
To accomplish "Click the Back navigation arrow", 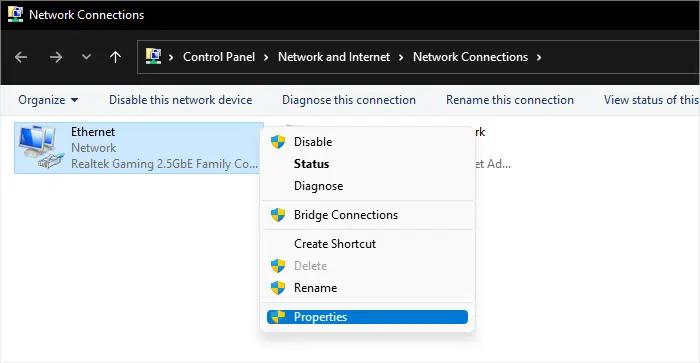I will point(21,57).
